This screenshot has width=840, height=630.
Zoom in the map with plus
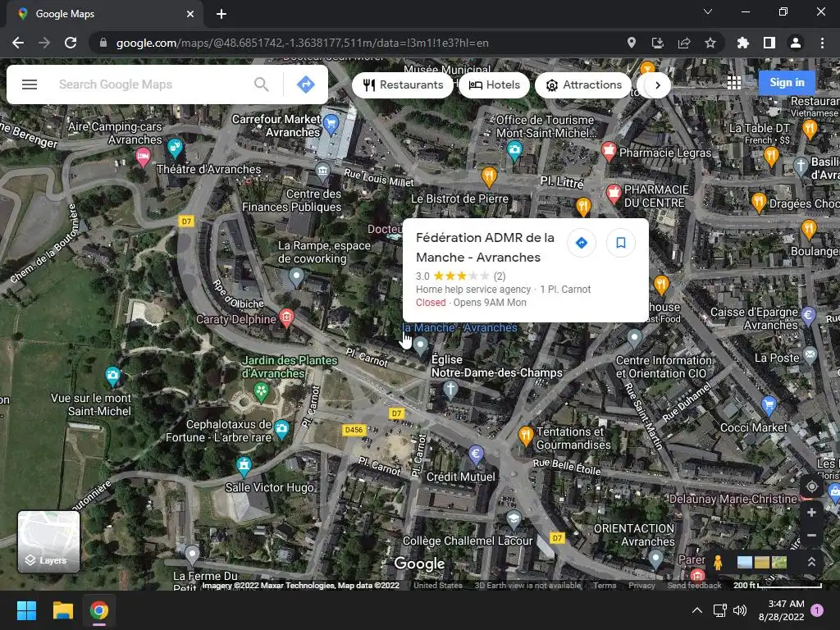(811, 513)
